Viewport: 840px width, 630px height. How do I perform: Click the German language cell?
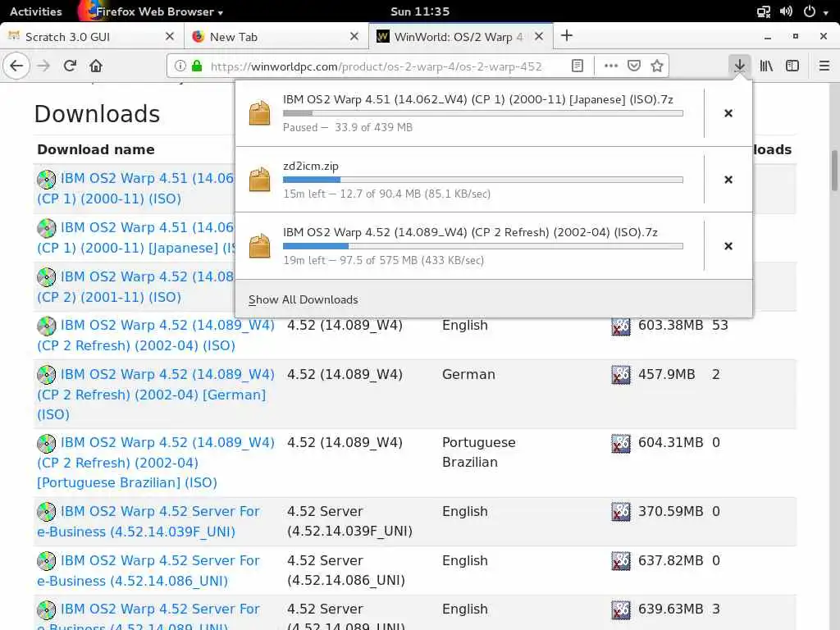468,374
